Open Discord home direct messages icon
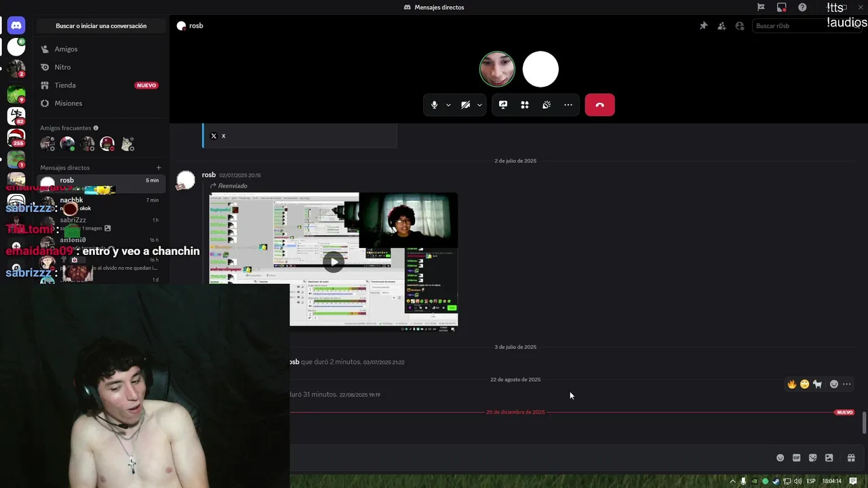This screenshot has height=488, width=868. tap(16, 26)
